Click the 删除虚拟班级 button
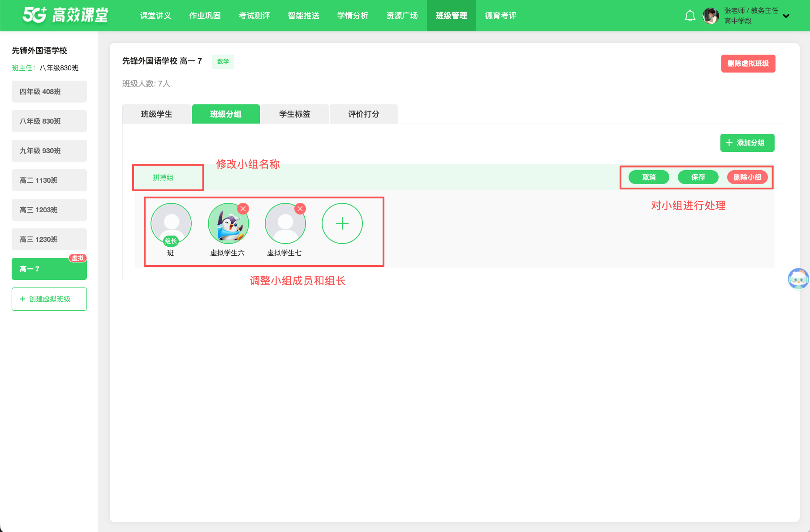This screenshot has height=532, width=810. coord(748,64)
